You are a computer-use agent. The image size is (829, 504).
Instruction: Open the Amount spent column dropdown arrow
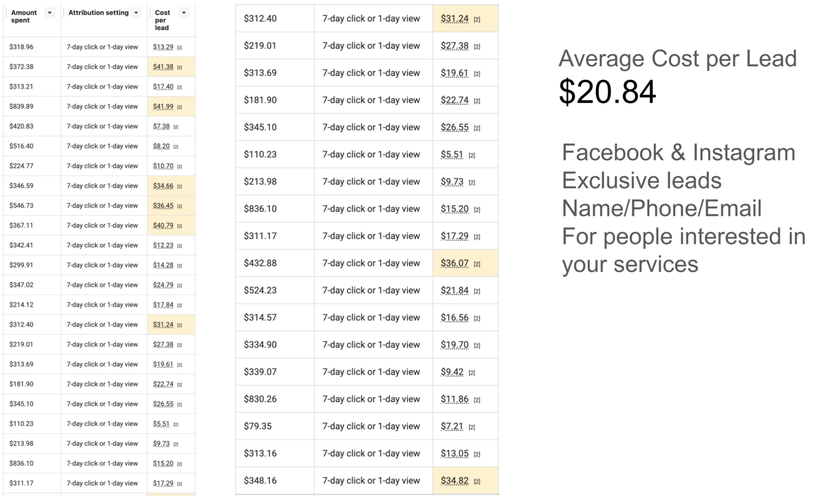point(50,13)
